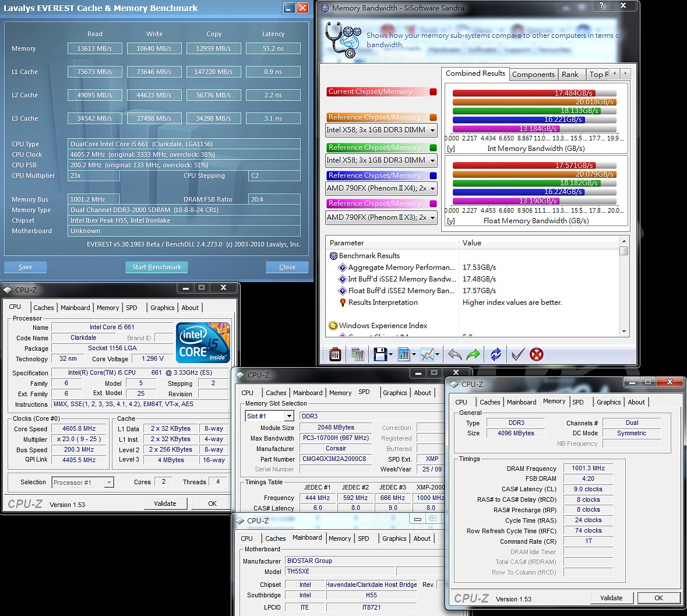Click the blue refresh arrows icon in Sandra

495,354
